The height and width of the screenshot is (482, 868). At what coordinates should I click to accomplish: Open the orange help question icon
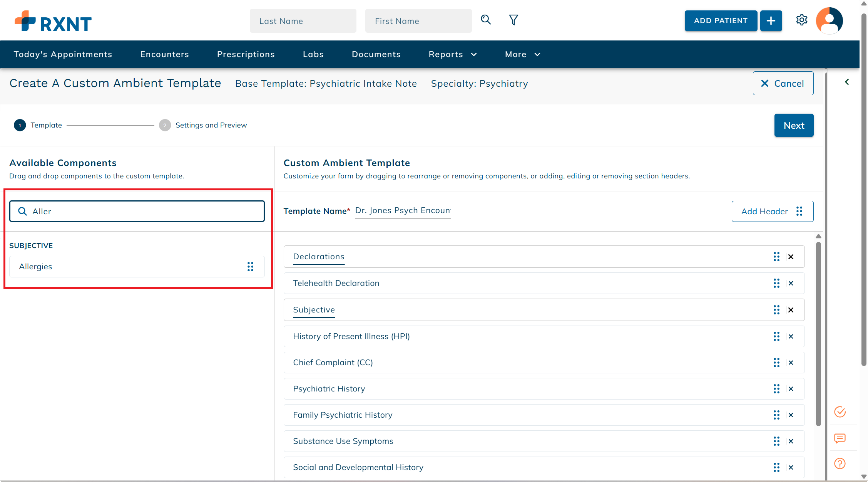click(840, 464)
